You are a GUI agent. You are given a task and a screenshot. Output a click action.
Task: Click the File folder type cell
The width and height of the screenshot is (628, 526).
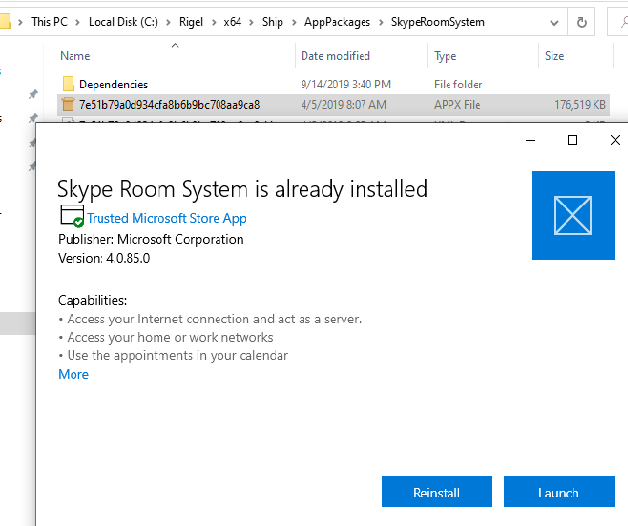pyautogui.click(x=458, y=84)
